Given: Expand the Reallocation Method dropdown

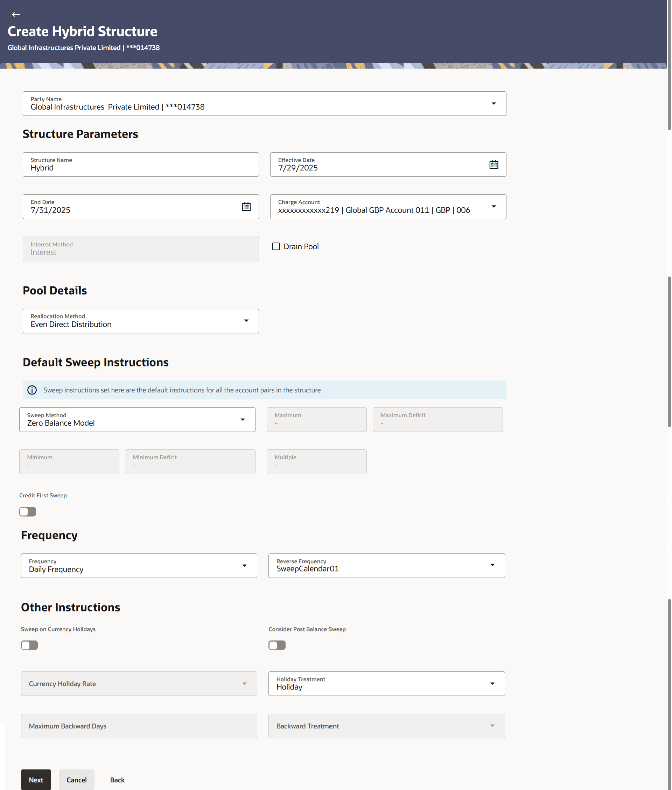Looking at the screenshot, I should click(x=246, y=321).
